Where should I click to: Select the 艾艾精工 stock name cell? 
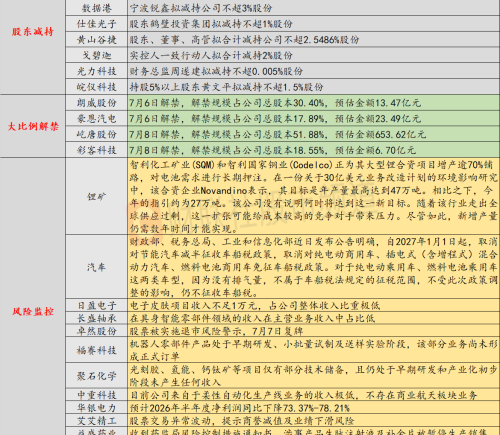pos(97,420)
